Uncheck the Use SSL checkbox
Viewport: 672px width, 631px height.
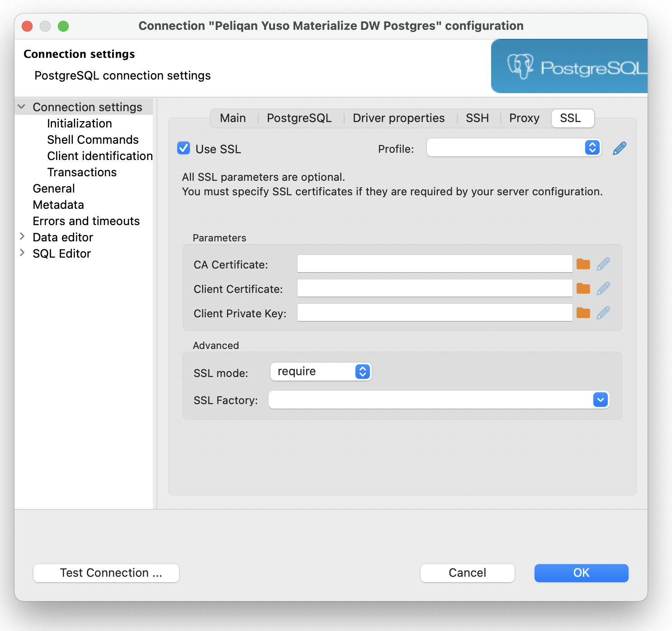[x=184, y=148]
